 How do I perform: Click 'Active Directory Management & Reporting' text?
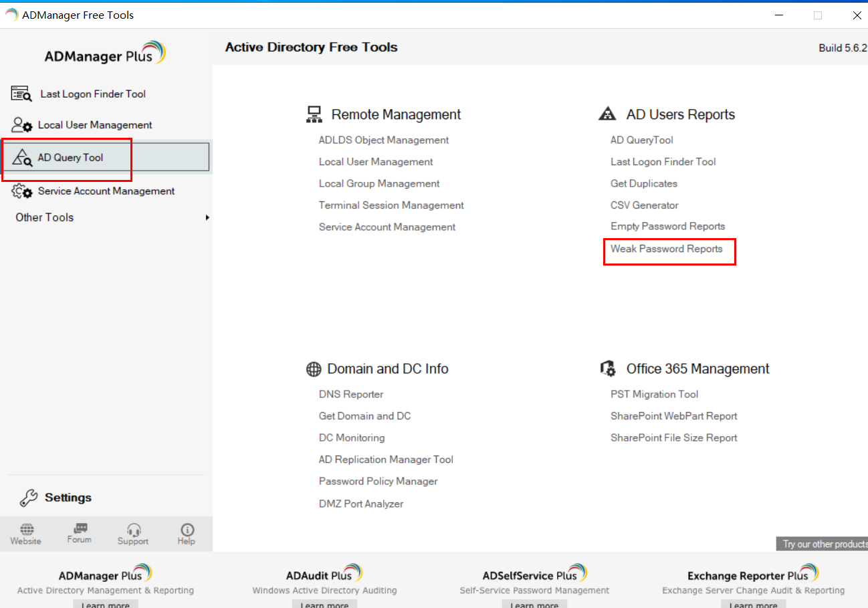(106, 591)
